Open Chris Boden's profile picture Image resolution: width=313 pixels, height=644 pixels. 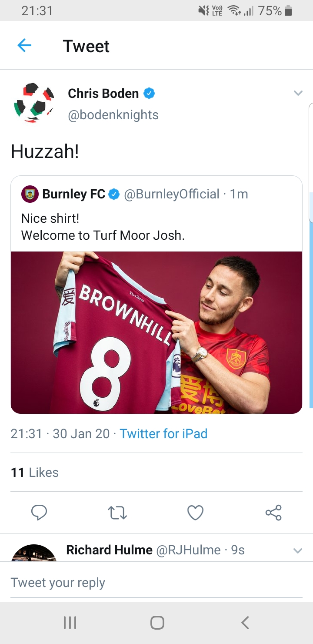click(x=34, y=104)
